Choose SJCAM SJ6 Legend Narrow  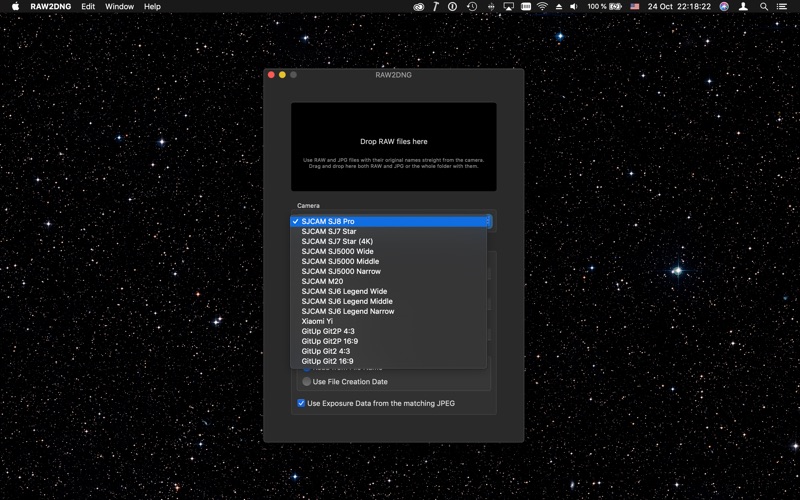(x=389, y=311)
